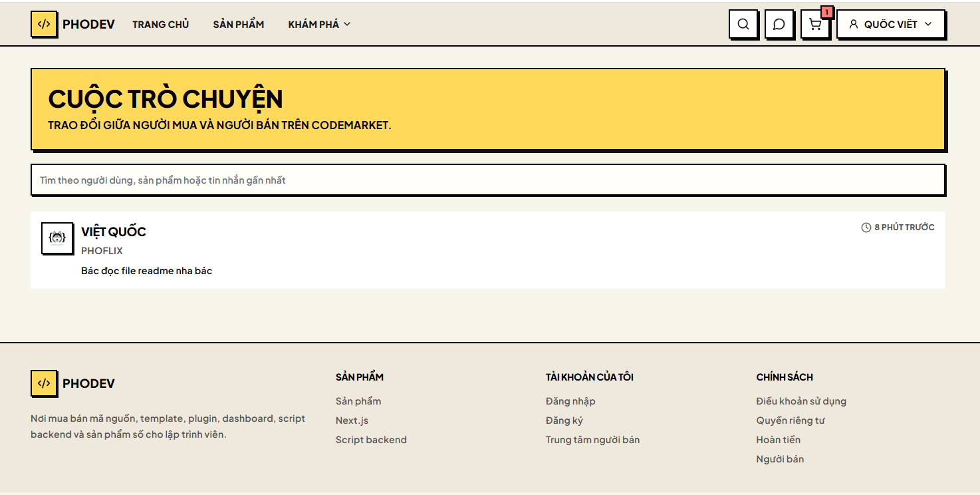Image resolution: width=980 pixels, height=495 pixels.
Task: Open footer link Script backend
Action: point(371,440)
